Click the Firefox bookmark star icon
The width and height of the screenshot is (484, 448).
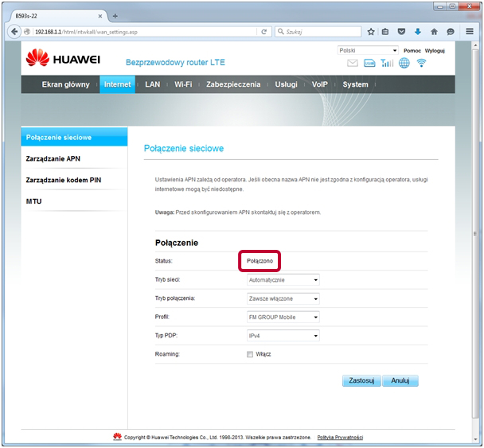click(x=371, y=32)
